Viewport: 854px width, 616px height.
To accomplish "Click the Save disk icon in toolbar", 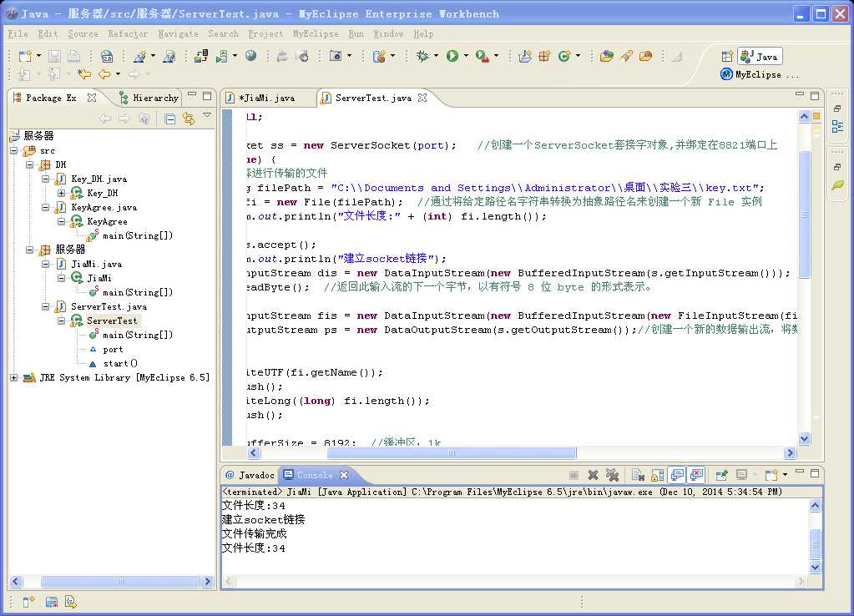I will click(x=54, y=56).
